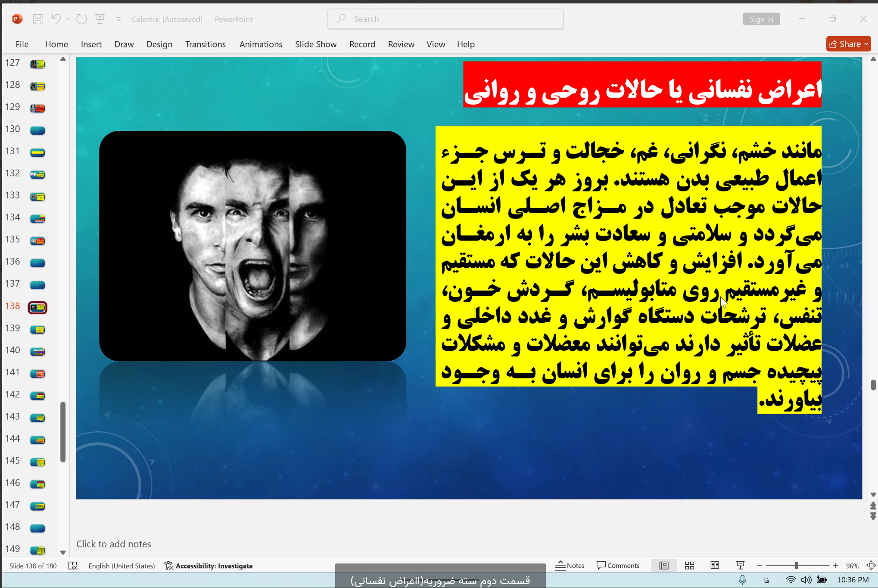The height and width of the screenshot is (588, 878).
Task: Expand the Undo history dropdown arrow
Action: tap(68, 19)
